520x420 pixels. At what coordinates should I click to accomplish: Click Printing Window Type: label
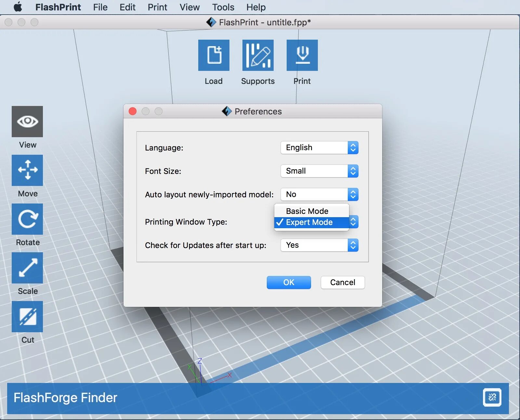[186, 222]
